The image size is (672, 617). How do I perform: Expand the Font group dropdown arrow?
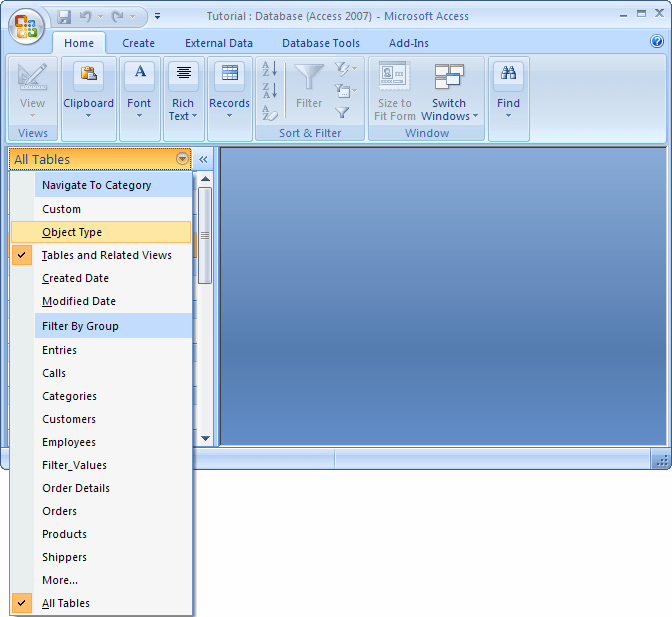pos(139,116)
